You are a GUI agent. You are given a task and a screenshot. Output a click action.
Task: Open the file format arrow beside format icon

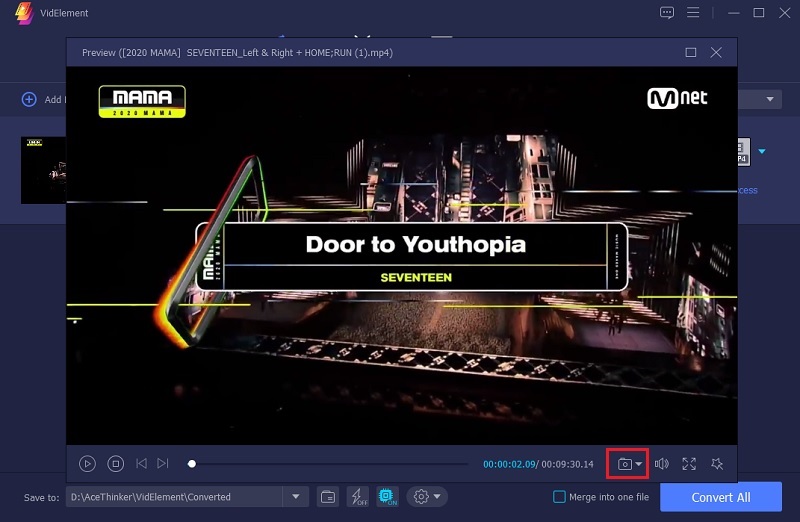(x=762, y=151)
